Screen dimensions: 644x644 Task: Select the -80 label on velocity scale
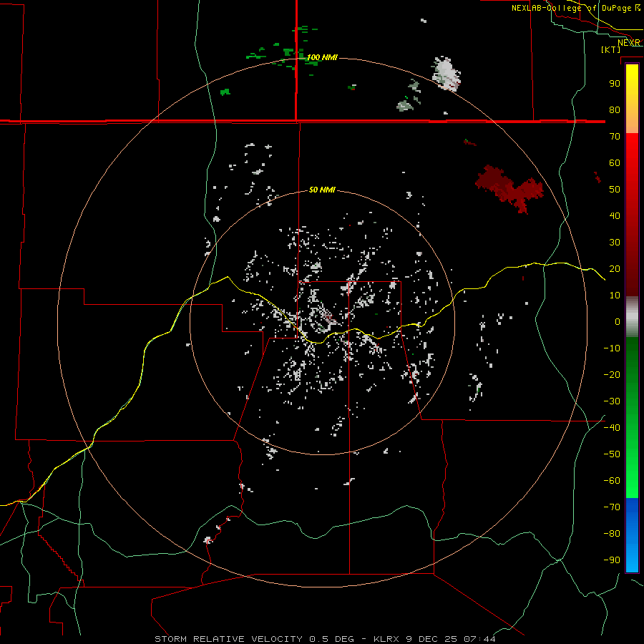click(612, 534)
